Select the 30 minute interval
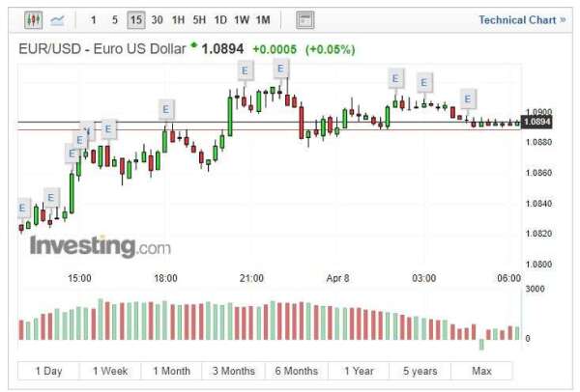The image size is (580, 392). point(157,20)
